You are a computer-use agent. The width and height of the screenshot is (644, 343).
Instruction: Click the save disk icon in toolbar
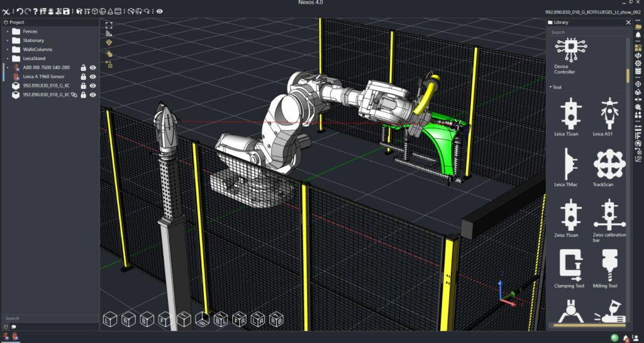pyautogui.click(x=67, y=11)
